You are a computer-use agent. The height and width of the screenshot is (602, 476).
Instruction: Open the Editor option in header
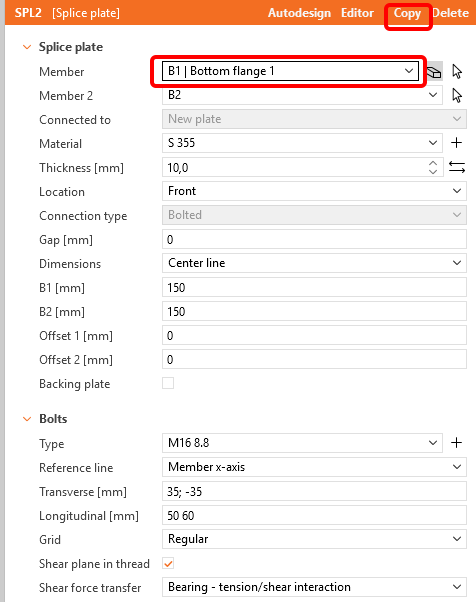pos(357,13)
